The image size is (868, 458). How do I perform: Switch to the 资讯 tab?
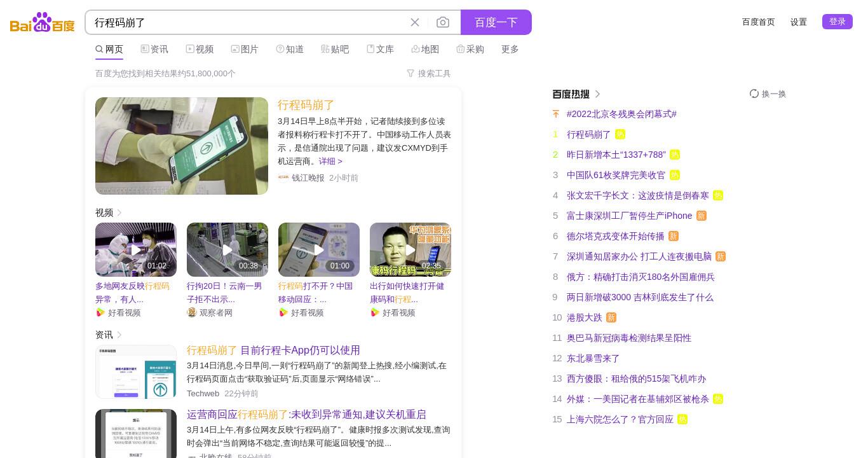click(154, 49)
